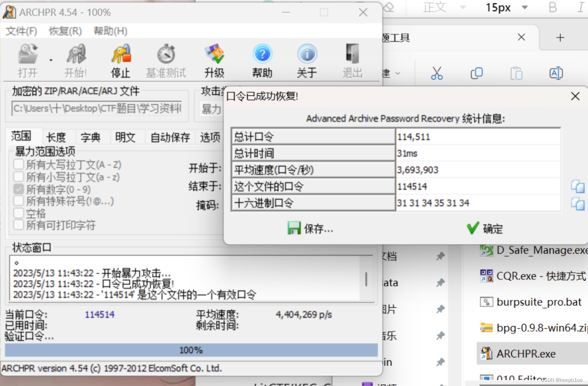Click the current password 114514 in blue

point(100,315)
